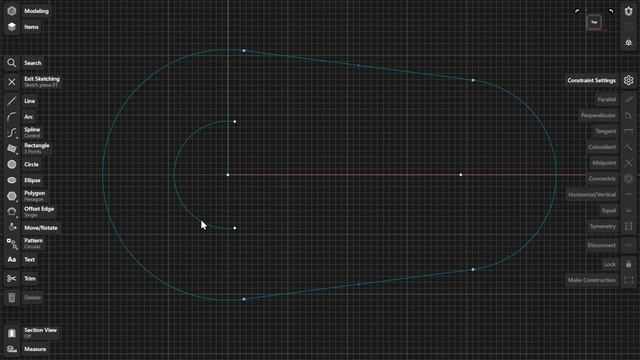Click the Redo arrow
Viewport: 640px width, 360px height.
611,11
